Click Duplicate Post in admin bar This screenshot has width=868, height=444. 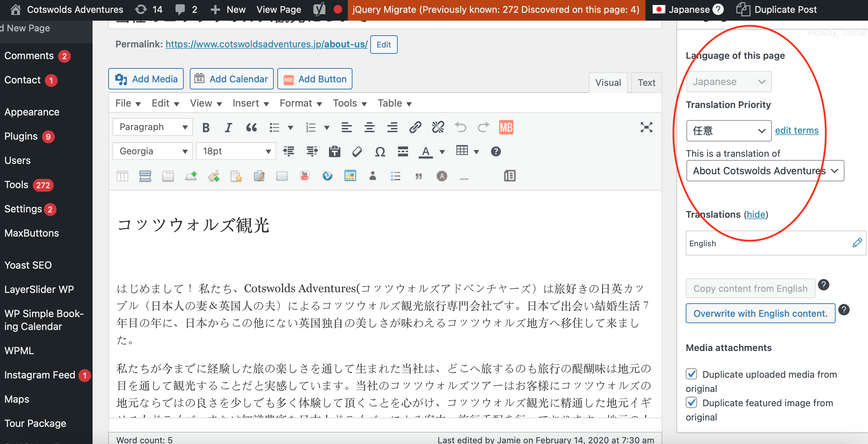777,10
